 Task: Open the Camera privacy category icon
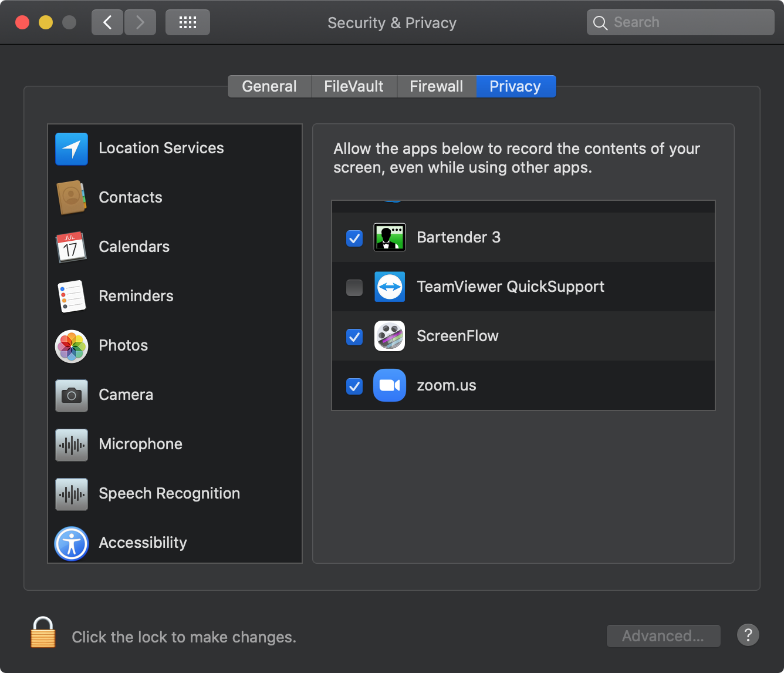tap(72, 395)
